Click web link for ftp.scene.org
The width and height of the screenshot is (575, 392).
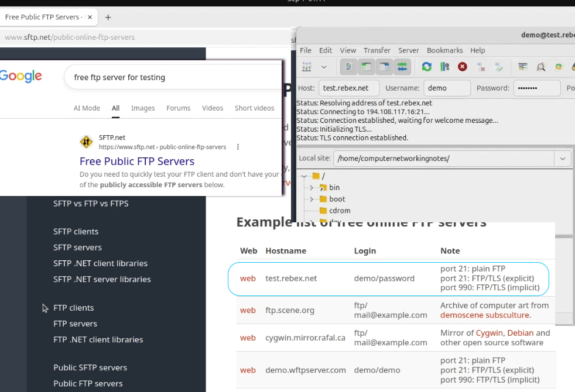(x=248, y=310)
